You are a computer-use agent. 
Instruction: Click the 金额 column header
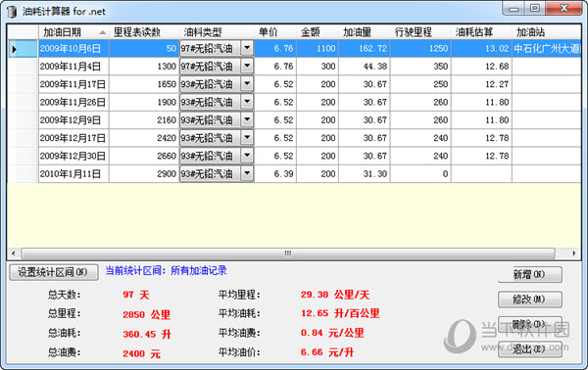click(x=318, y=32)
